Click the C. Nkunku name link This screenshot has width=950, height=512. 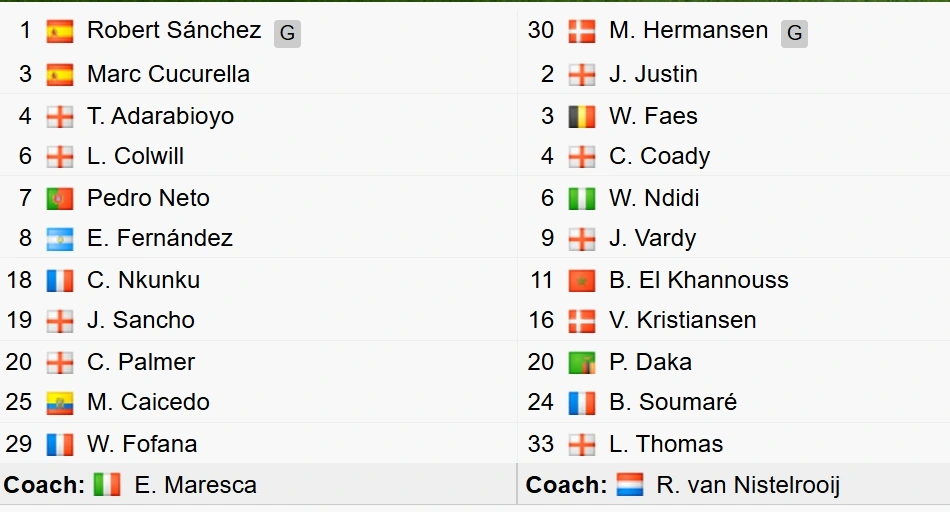click(143, 280)
